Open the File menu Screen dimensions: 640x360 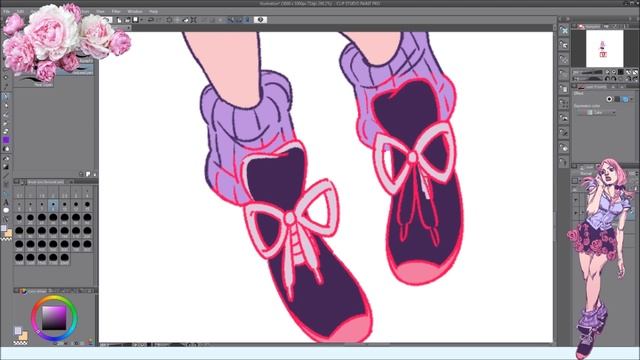7,11
